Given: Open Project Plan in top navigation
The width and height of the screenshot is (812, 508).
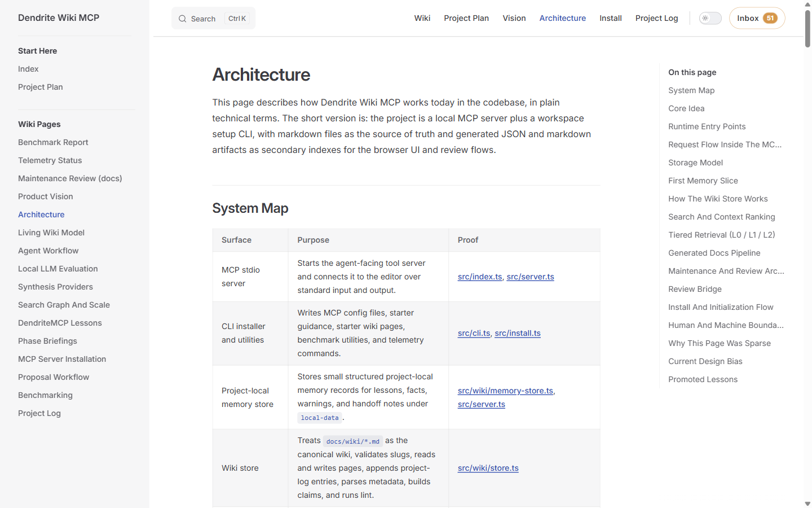Looking at the screenshot, I should 466,18.
